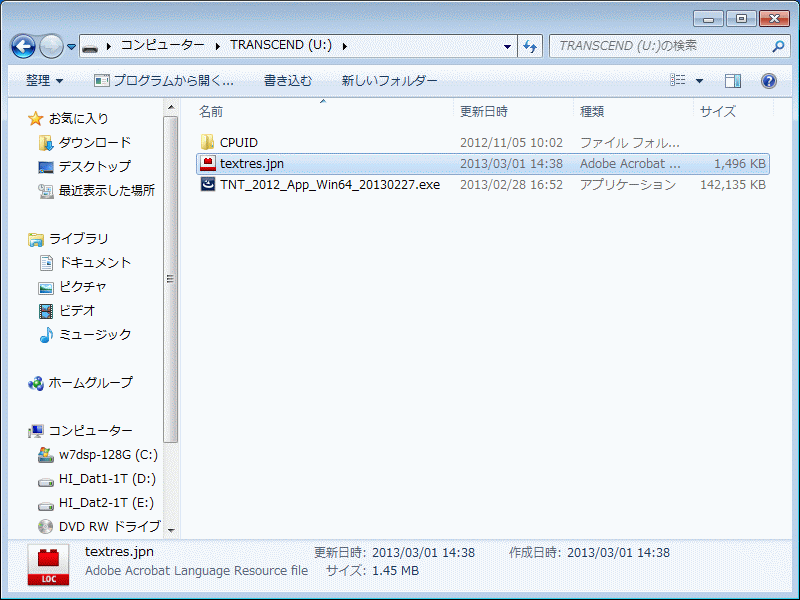Viewport: 800px width, 600px height.
Task: Select the CPUID folder icon
Action: (x=207, y=142)
